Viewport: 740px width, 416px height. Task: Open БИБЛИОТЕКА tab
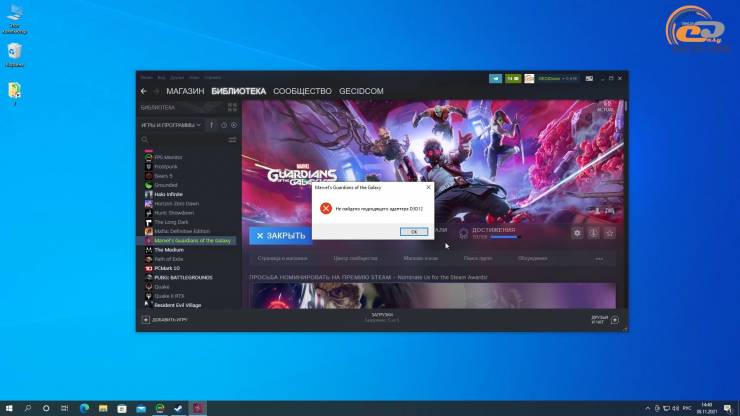pyautogui.click(x=238, y=91)
